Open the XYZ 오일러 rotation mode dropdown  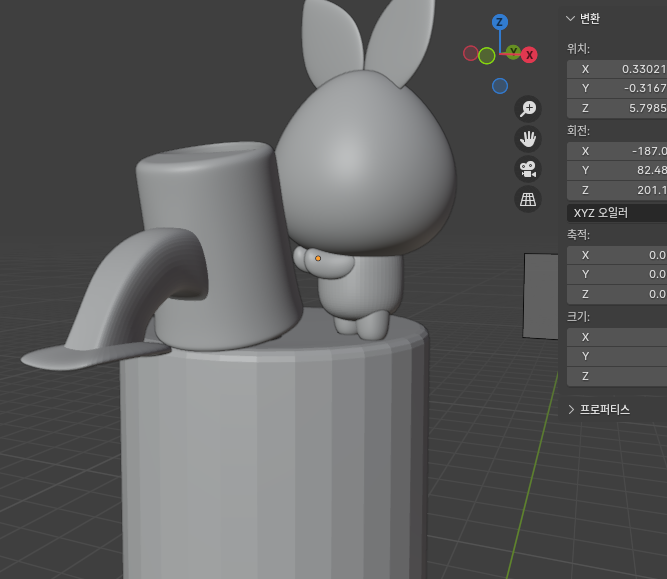coord(617,213)
